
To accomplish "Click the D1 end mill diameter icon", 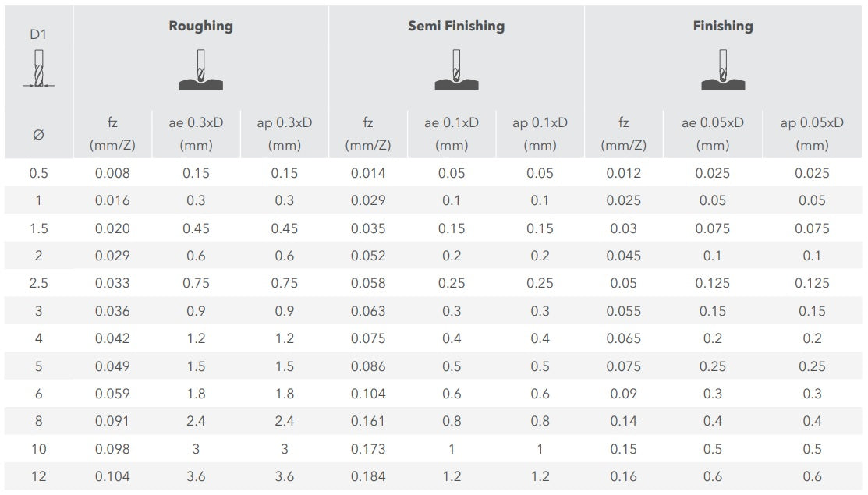I will 38,69.
